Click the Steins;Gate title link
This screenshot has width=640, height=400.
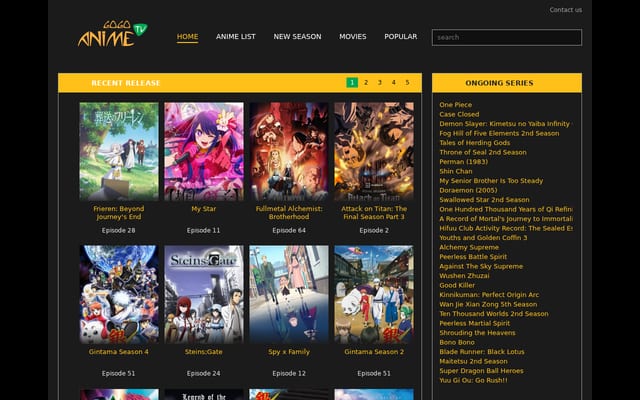click(x=204, y=352)
